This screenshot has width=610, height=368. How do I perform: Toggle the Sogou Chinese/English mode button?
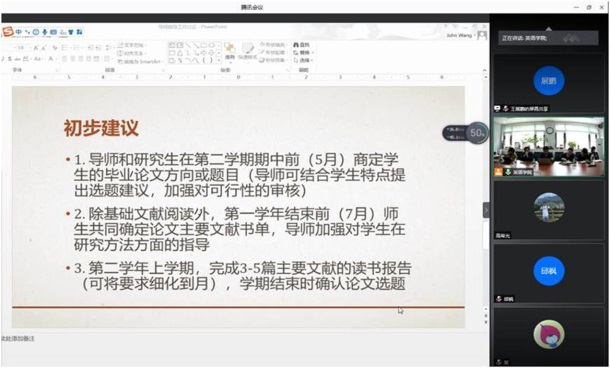[x=19, y=32]
